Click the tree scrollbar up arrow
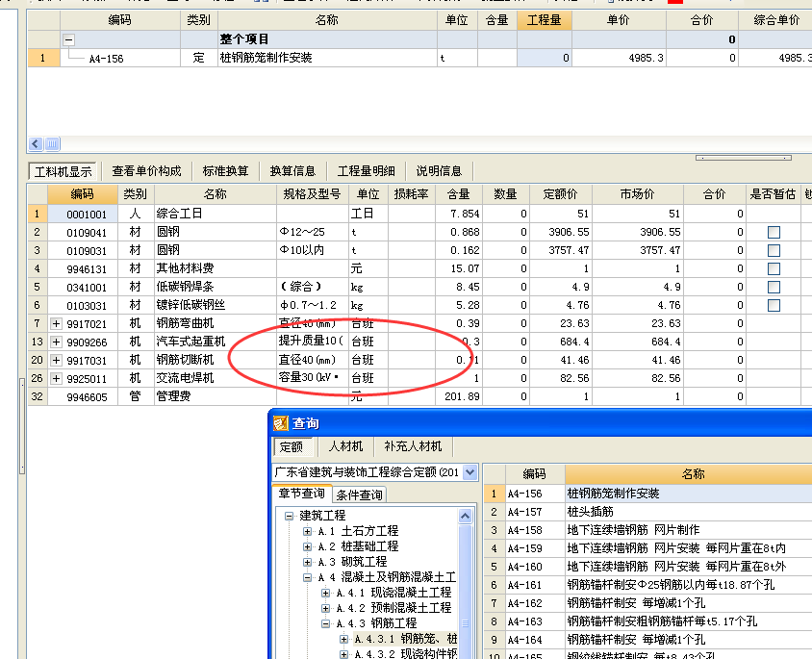The height and width of the screenshot is (659, 812). click(x=465, y=517)
